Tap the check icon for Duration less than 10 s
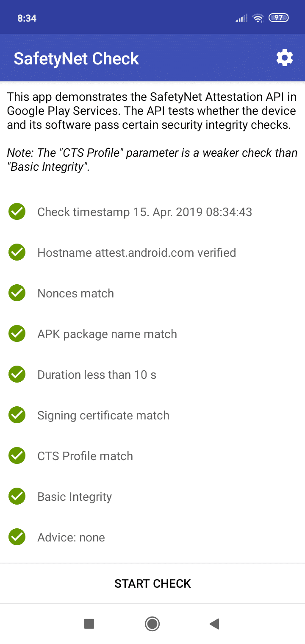The width and height of the screenshot is (305, 644). tap(17, 375)
